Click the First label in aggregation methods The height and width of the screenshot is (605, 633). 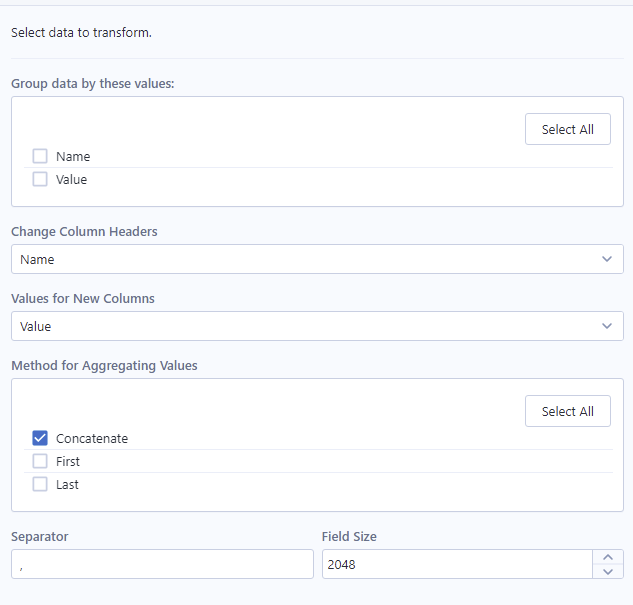point(68,462)
